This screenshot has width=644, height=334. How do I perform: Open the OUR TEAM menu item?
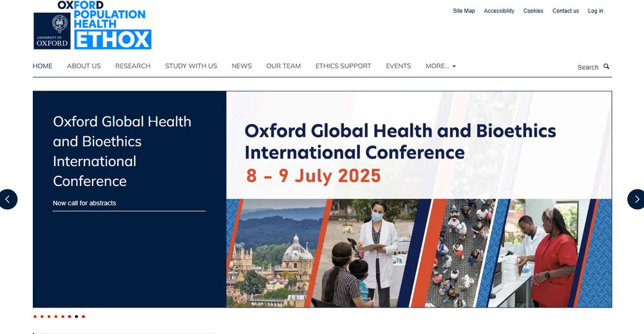tap(283, 66)
